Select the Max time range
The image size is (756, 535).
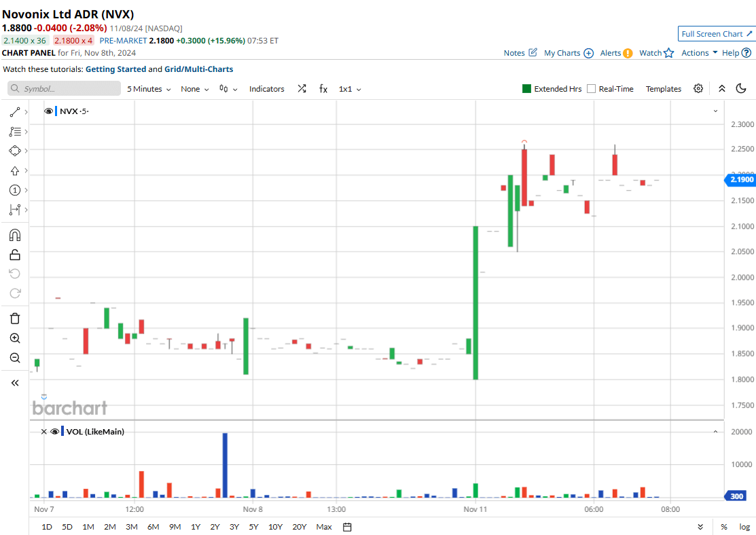[324, 527]
